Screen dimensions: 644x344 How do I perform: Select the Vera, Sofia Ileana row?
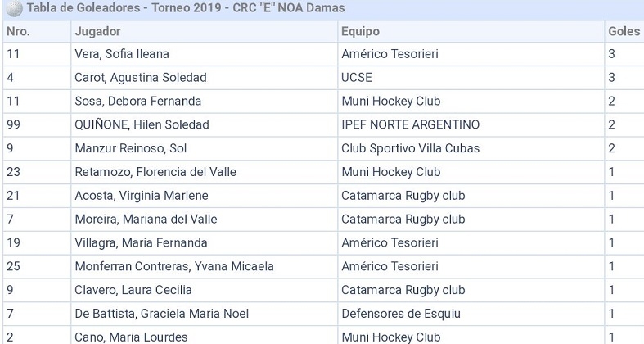[x=122, y=54]
